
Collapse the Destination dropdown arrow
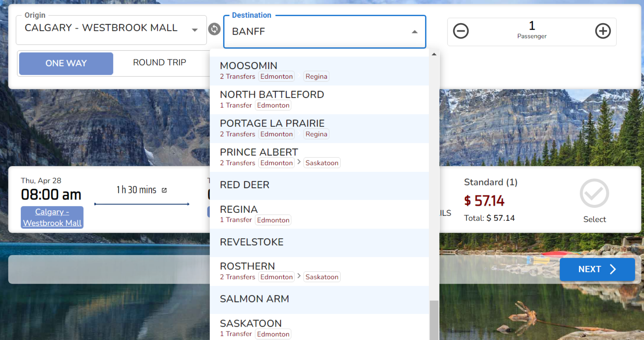(415, 32)
